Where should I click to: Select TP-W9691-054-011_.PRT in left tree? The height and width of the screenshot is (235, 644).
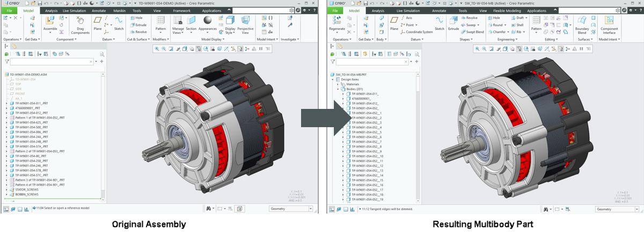31,103
